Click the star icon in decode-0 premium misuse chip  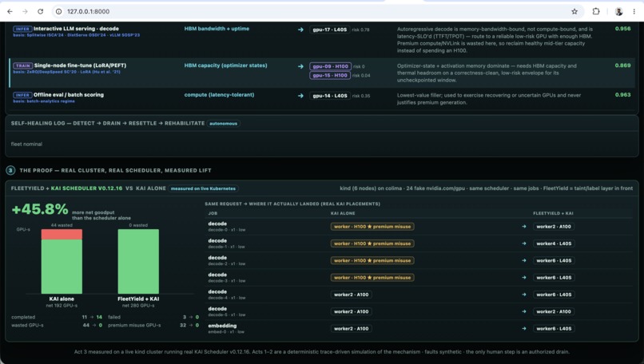tap(370, 227)
